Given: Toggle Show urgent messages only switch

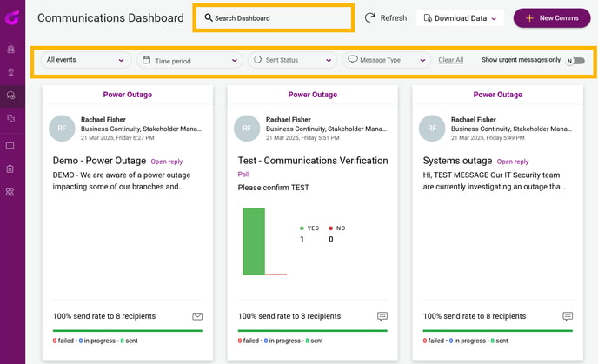Looking at the screenshot, I should pos(575,61).
